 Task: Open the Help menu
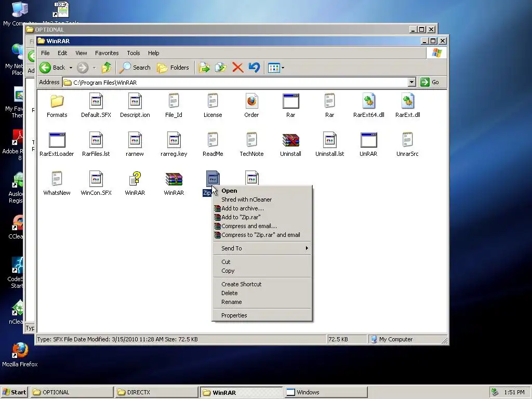[153, 53]
